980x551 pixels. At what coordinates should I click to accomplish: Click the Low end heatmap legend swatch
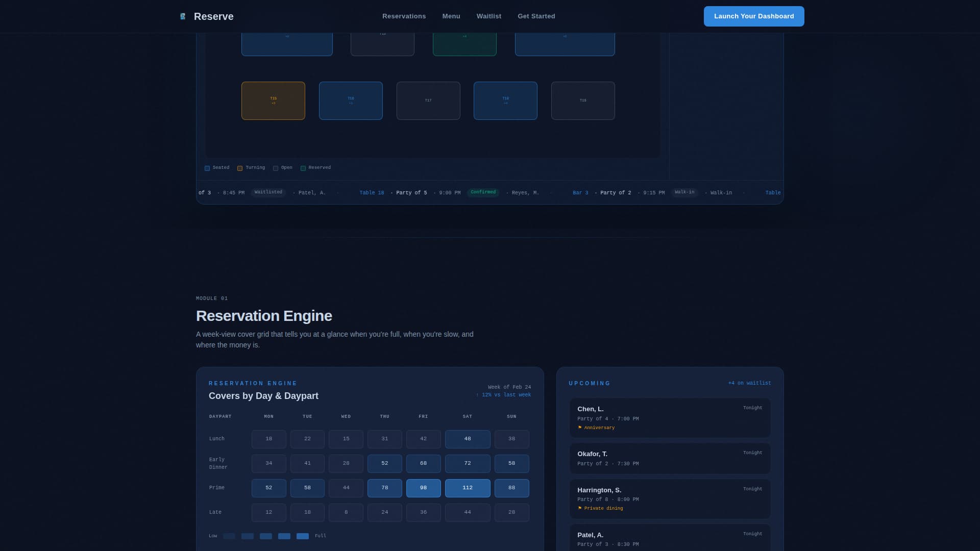[x=229, y=536]
